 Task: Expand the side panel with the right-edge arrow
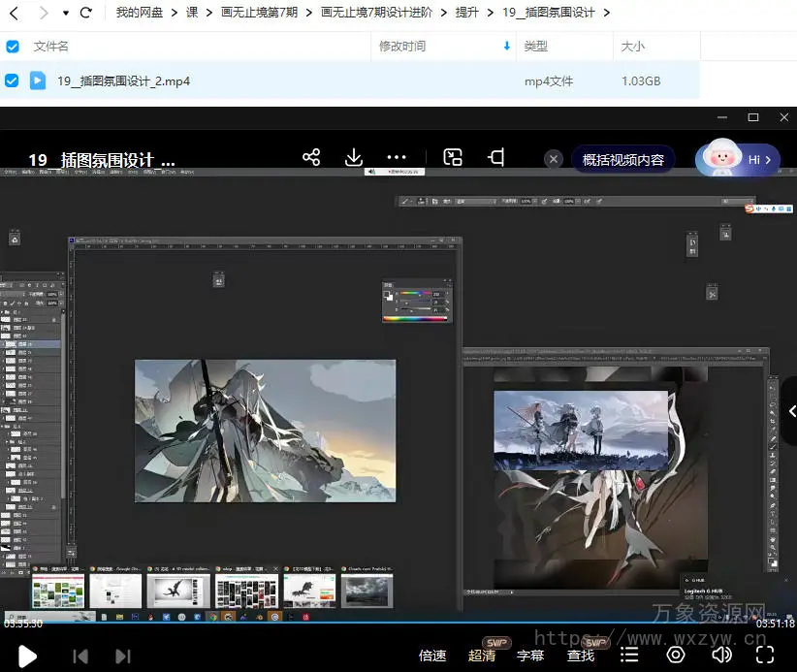pos(790,411)
